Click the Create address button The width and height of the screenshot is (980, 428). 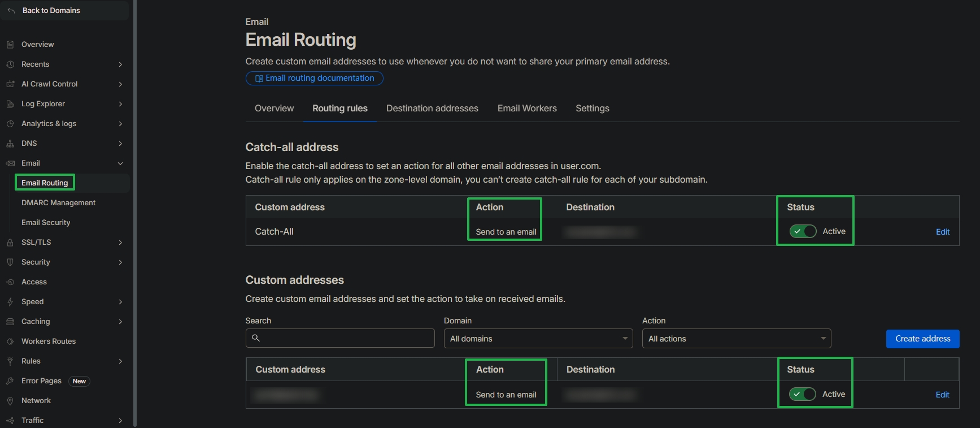922,339
